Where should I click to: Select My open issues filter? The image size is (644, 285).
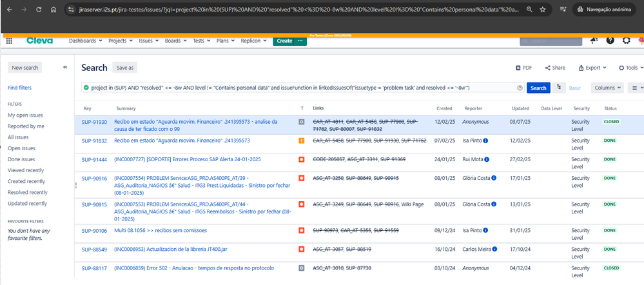tap(25, 115)
